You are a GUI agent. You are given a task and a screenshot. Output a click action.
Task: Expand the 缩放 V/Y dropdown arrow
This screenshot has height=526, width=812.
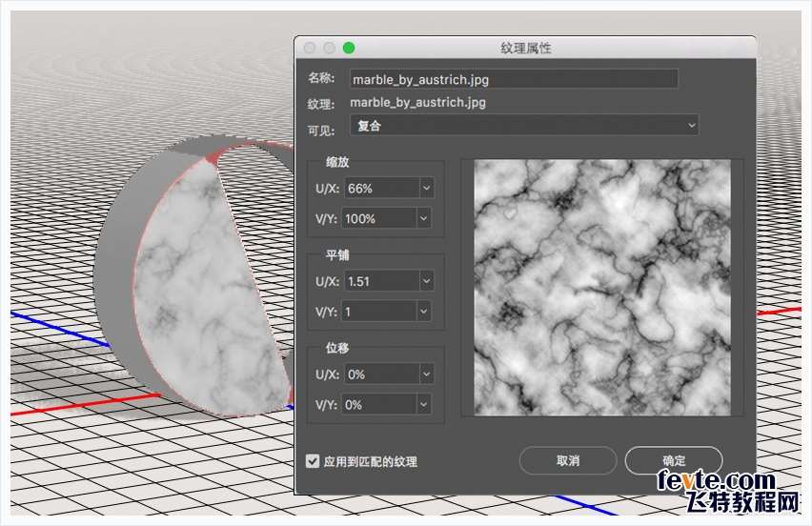[x=423, y=218]
